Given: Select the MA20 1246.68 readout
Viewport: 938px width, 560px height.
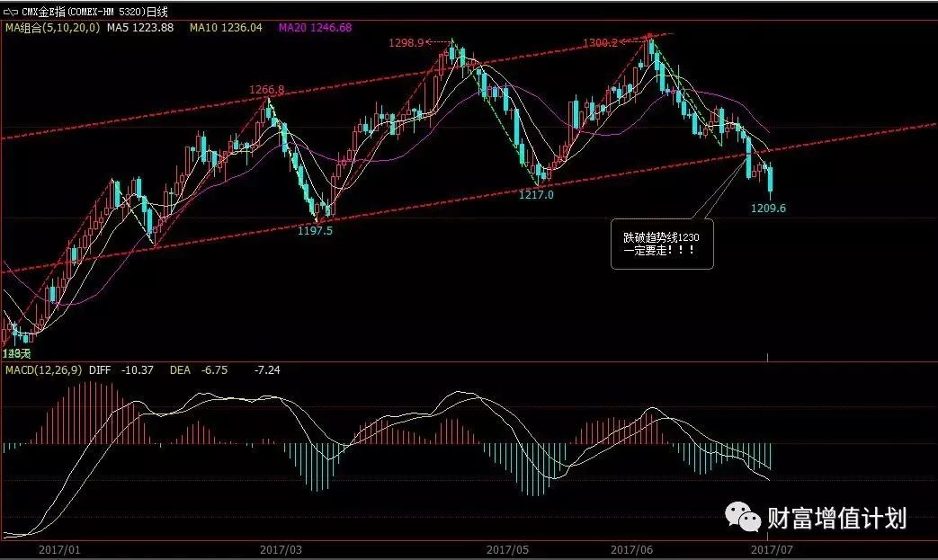Looking at the screenshot, I should (x=316, y=28).
